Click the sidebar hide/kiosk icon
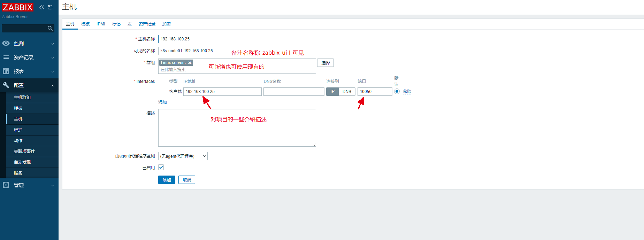Viewport: 644px width, 240px height. pos(50,7)
